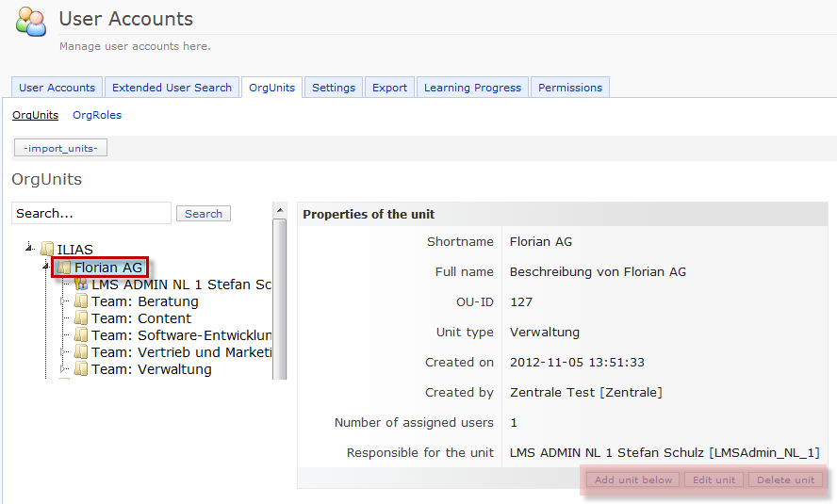Click the Team: Content folder icon
The width and height of the screenshot is (837, 504).
pos(81,318)
